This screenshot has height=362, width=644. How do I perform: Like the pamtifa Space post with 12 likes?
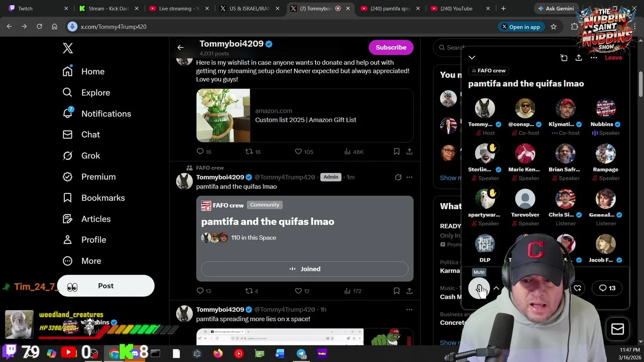pyautogui.click(x=303, y=291)
